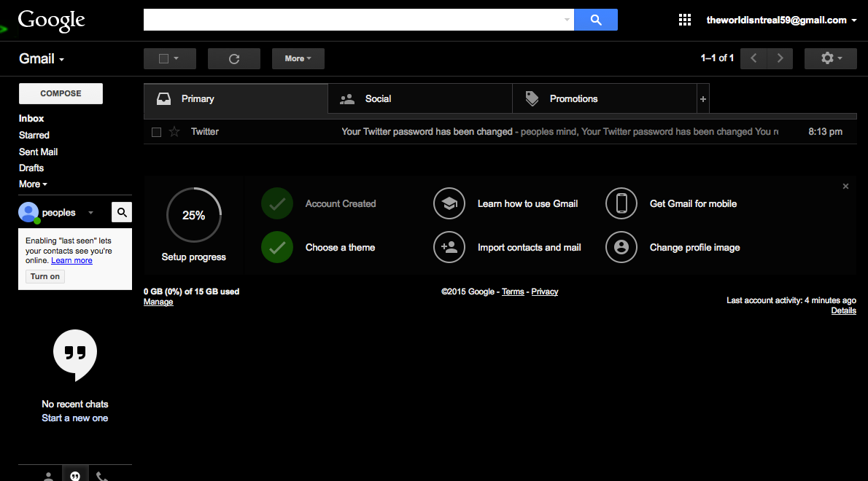Go to the newer messages arrow
This screenshot has height=481, width=868.
pos(753,58)
